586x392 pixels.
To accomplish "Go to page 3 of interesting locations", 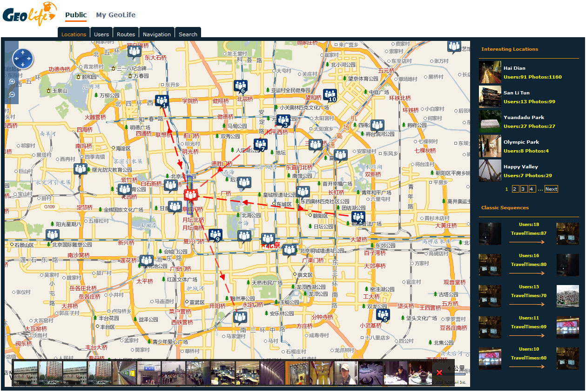I will point(524,189).
